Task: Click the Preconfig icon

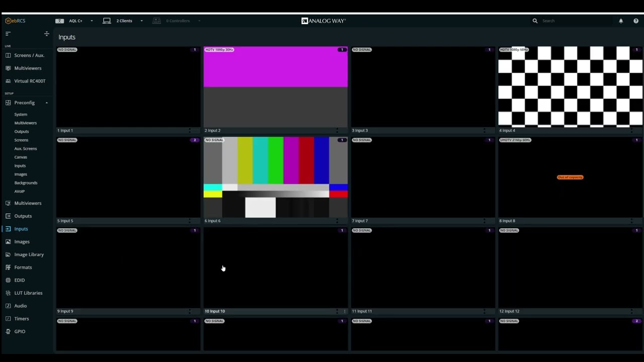Action: click(8, 103)
